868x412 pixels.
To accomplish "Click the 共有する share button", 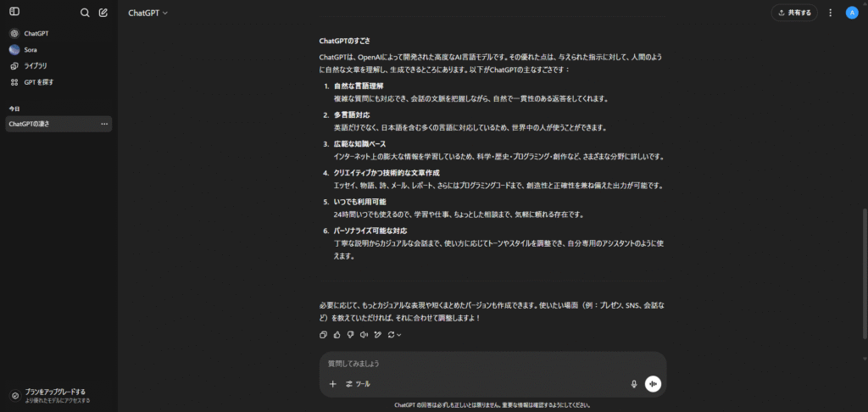I will (793, 13).
